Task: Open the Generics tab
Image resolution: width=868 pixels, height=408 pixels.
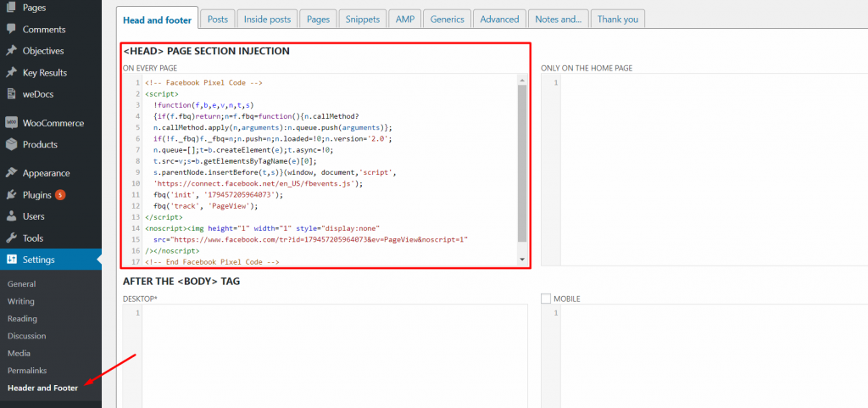Action: click(448, 19)
